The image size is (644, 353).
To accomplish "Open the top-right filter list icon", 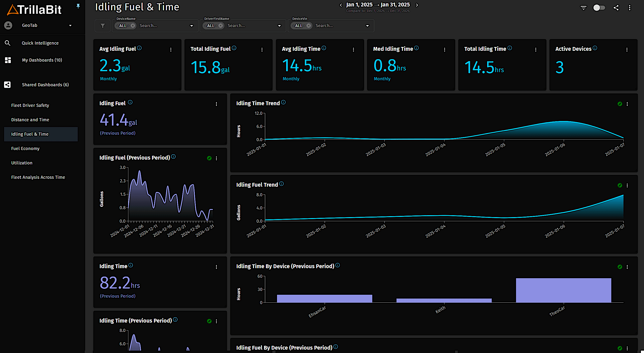I will (583, 8).
